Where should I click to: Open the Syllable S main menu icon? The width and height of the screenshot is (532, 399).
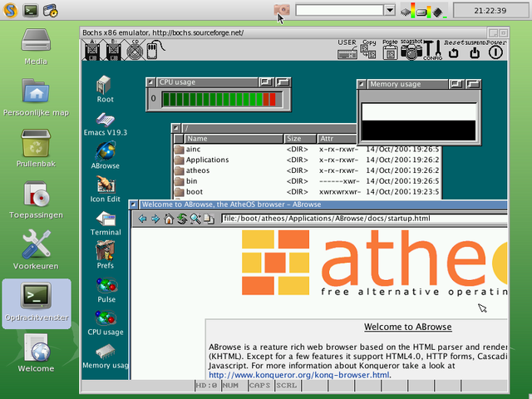tap(10, 10)
